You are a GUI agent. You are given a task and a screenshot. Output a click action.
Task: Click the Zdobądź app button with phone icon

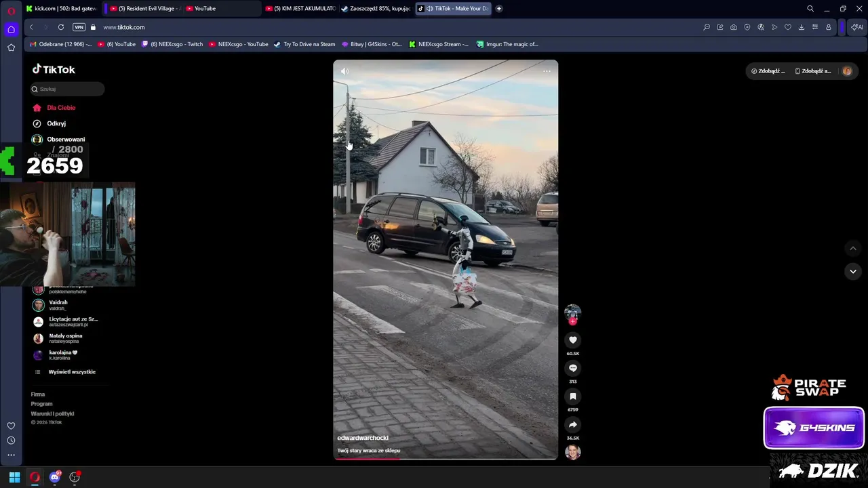pyautogui.click(x=813, y=71)
